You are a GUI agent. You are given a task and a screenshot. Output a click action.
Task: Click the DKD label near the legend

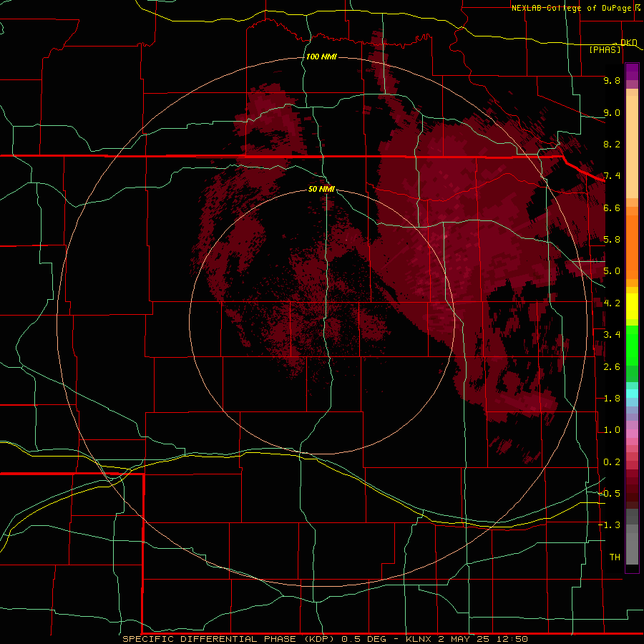pos(628,42)
